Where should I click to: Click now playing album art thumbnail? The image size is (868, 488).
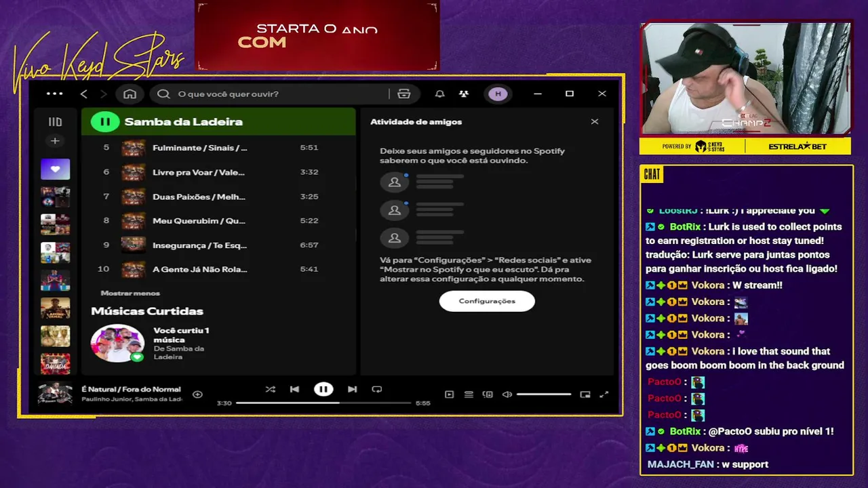pos(55,394)
